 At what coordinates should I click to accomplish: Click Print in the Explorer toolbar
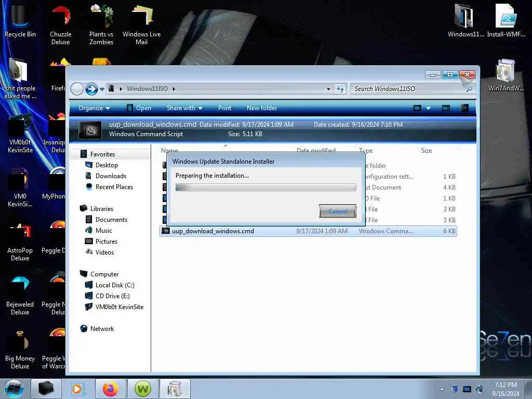(x=224, y=108)
